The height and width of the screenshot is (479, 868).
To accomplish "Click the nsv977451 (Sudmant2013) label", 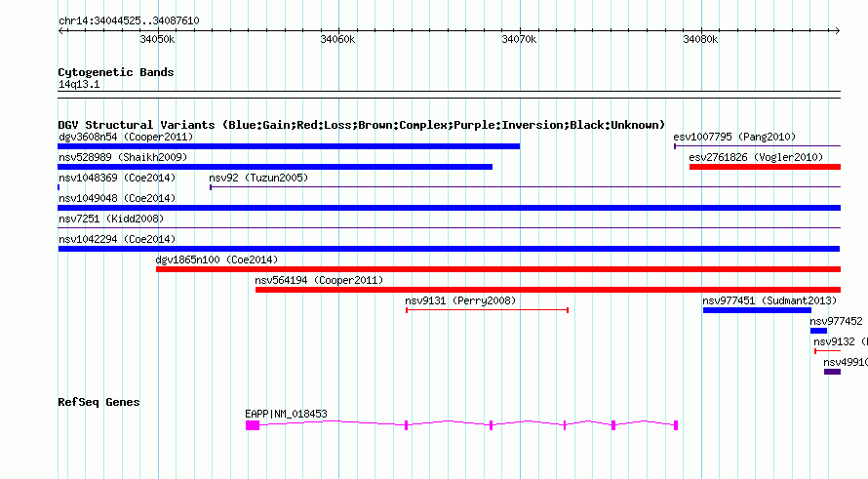I will coord(769,300).
